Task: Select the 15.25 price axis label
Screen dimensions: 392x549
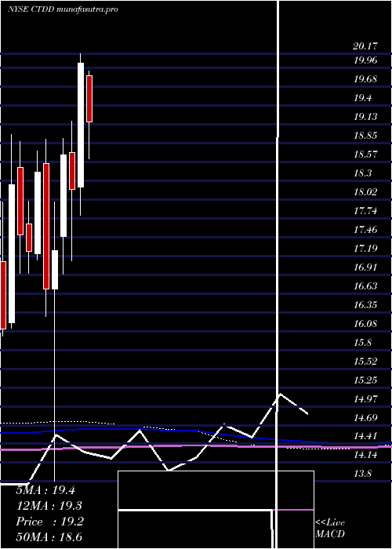Action: [x=365, y=380]
